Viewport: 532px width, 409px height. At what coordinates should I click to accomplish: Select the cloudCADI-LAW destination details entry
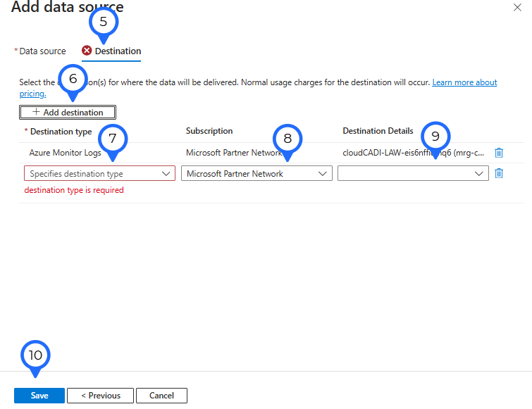click(412, 153)
